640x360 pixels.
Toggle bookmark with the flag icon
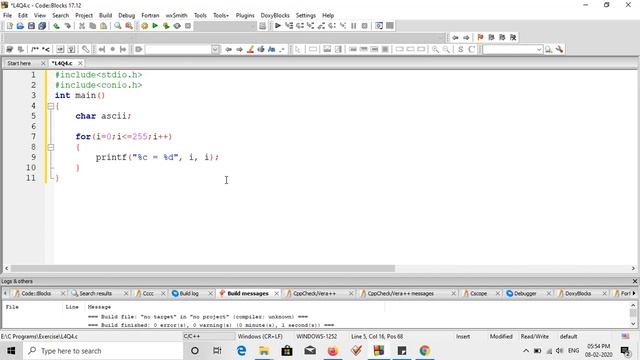[480, 37]
